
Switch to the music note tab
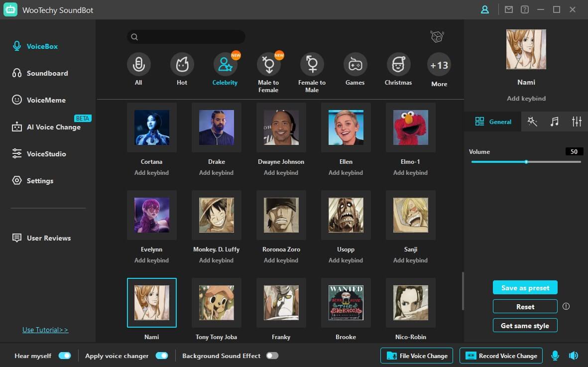[554, 122]
